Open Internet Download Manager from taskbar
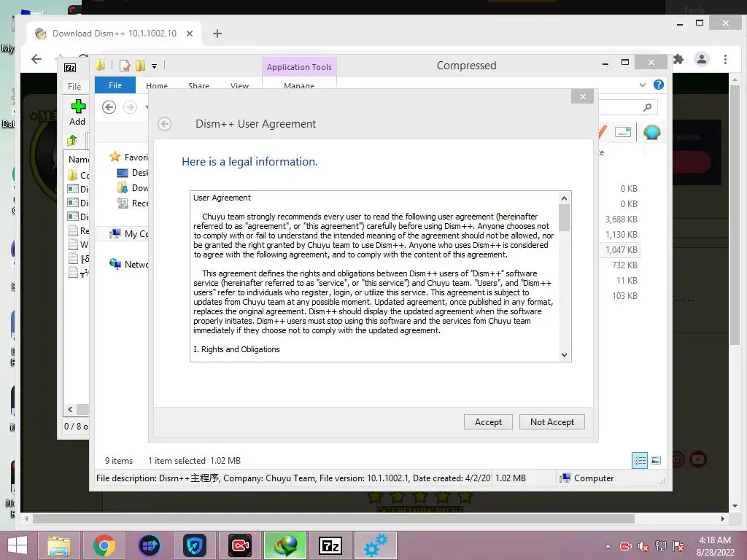747x560 pixels. pyautogui.click(x=285, y=545)
